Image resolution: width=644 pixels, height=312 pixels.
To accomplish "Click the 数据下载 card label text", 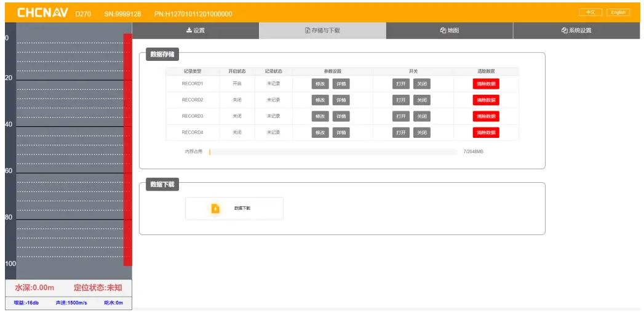I will pos(242,209).
